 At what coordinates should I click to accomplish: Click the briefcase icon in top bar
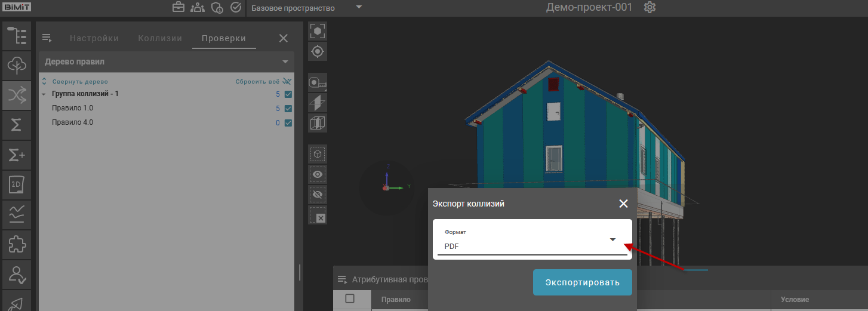tap(178, 8)
